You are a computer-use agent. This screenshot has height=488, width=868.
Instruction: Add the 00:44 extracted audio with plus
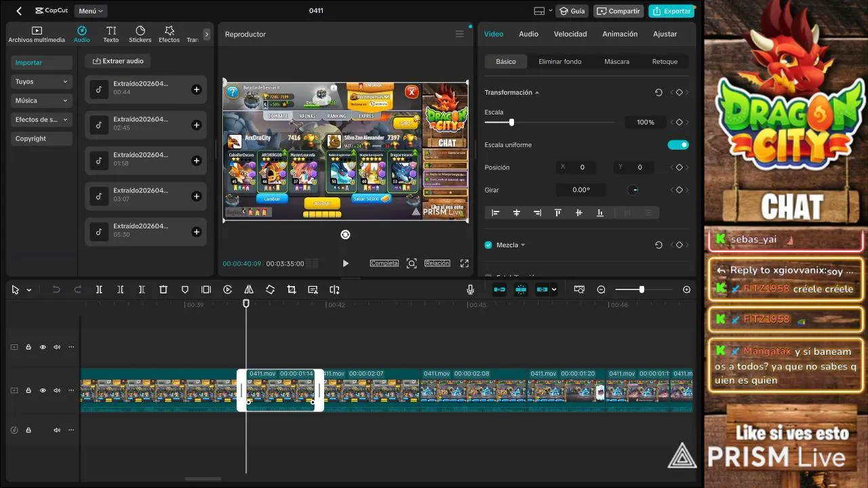click(x=197, y=89)
